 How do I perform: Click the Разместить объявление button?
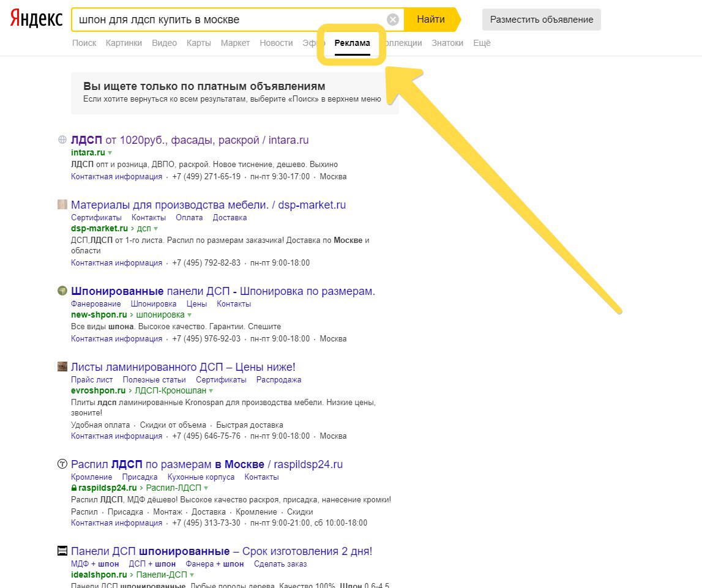point(541,20)
